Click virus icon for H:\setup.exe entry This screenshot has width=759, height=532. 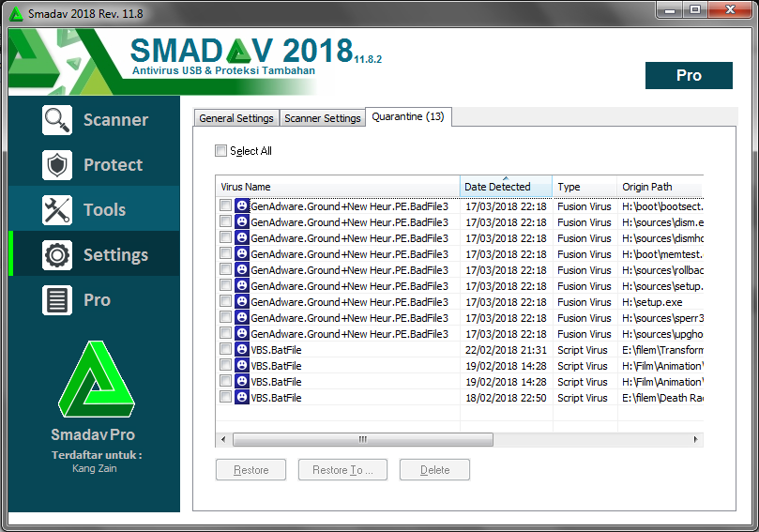pyautogui.click(x=241, y=301)
